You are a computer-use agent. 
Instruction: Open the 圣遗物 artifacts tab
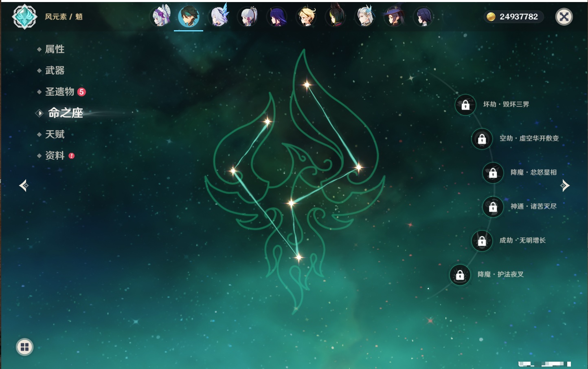click(x=60, y=92)
